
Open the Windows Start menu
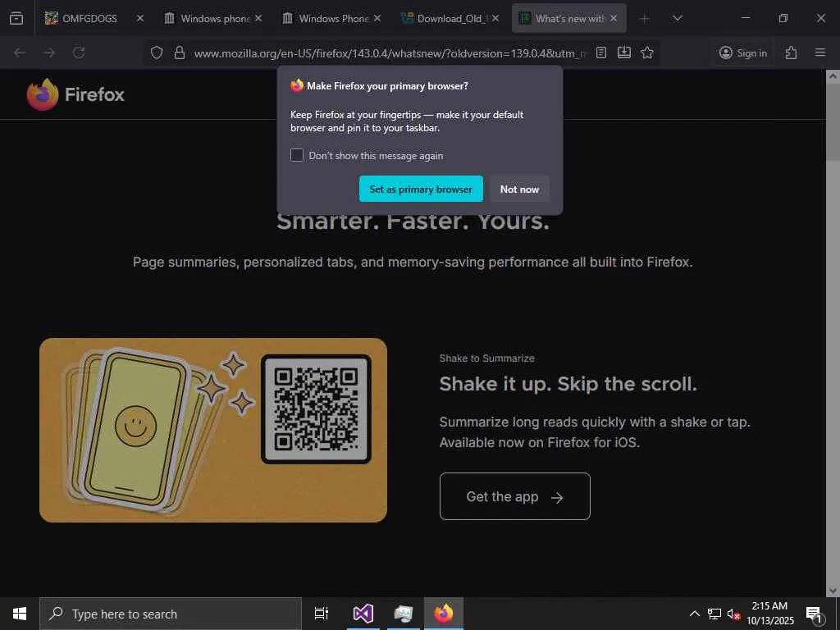pyautogui.click(x=20, y=614)
